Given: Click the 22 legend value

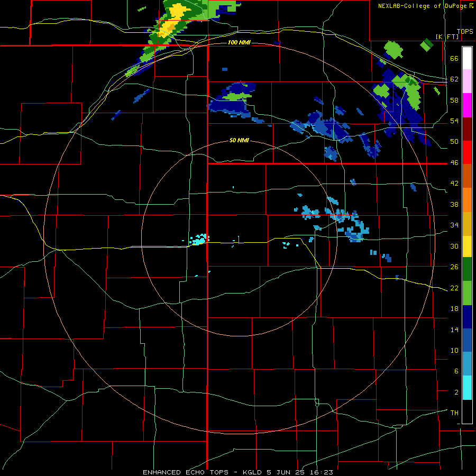Looking at the screenshot, I should coord(454,288).
